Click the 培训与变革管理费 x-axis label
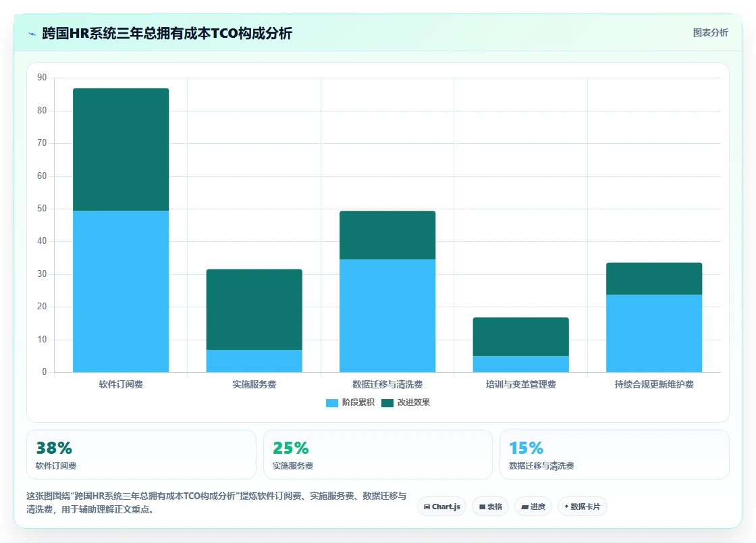 (520, 384)
